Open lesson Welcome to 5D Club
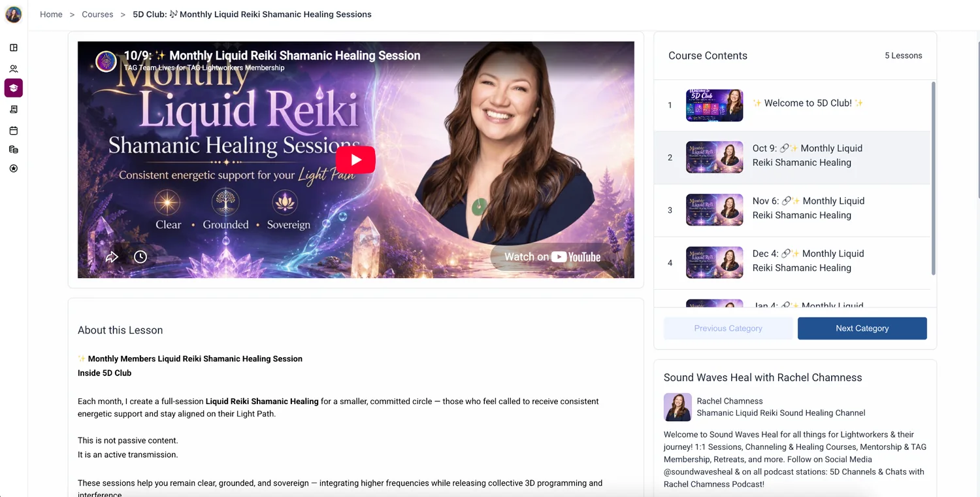980x497 pixels. click(792, 105)
